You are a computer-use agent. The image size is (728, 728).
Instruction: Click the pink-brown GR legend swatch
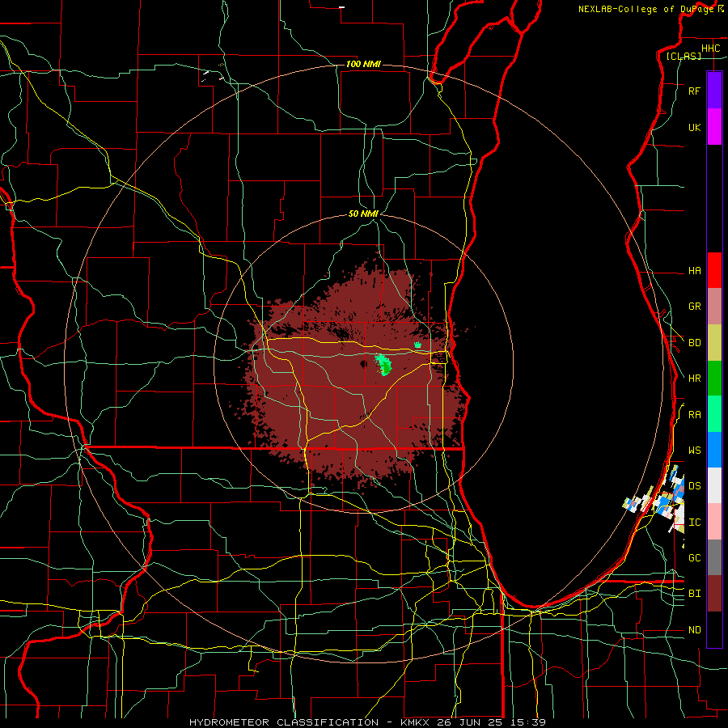coord(714,306)
